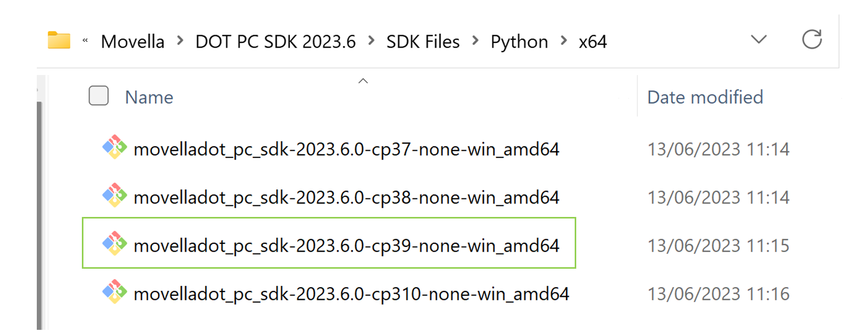868x335 pixels.
Task: Select the movelladot_pc_sdk cp39 file name
Action: [x=346, y=245]
